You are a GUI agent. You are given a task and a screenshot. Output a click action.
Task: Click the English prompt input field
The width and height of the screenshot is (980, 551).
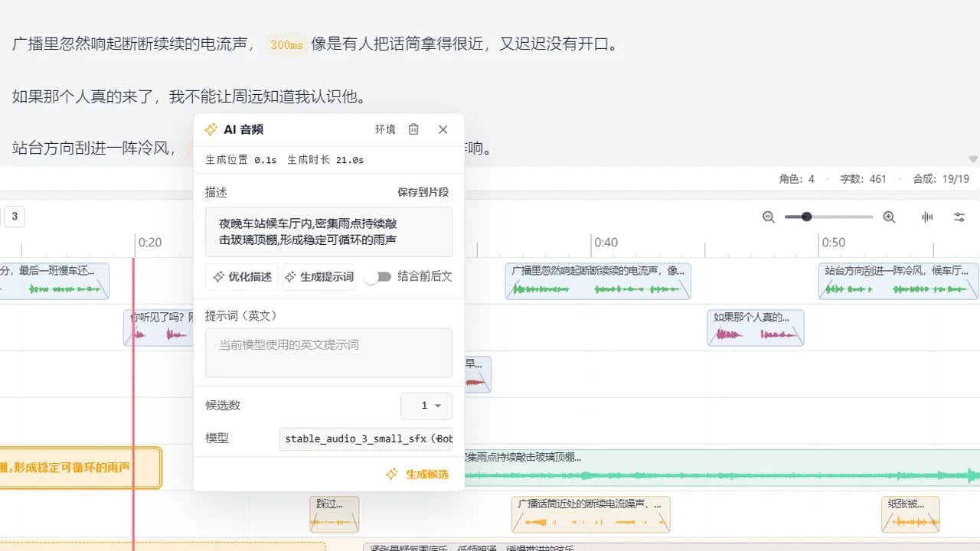[x=328, y=352]
